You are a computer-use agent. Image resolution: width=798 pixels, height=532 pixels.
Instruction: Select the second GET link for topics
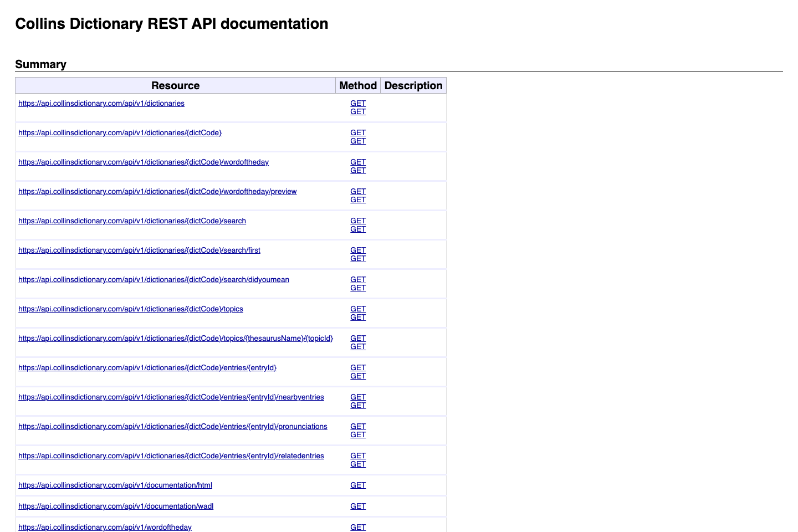coord(357,317)
